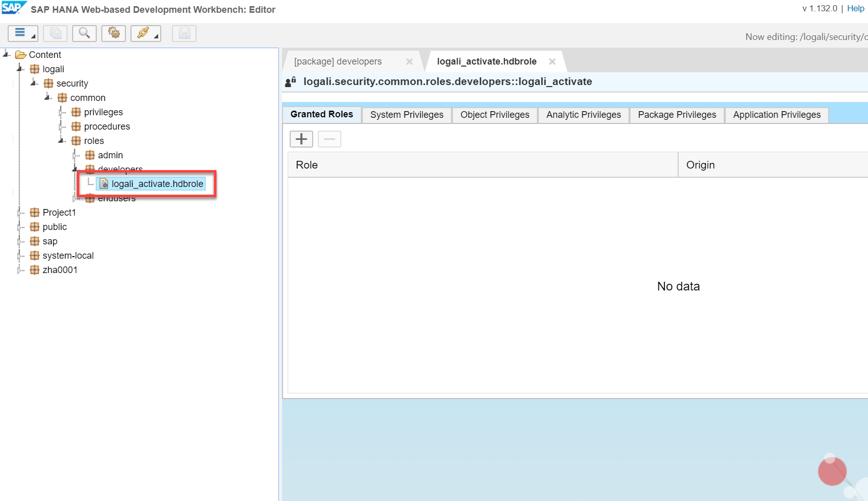Click the Origin column header
Screen dimensions: 868x501
pos(773,165)
